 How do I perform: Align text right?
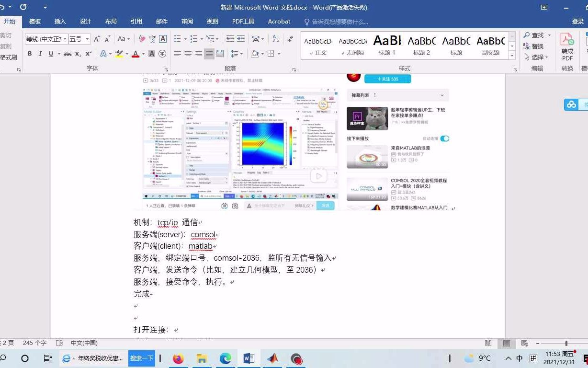(199, 54)
